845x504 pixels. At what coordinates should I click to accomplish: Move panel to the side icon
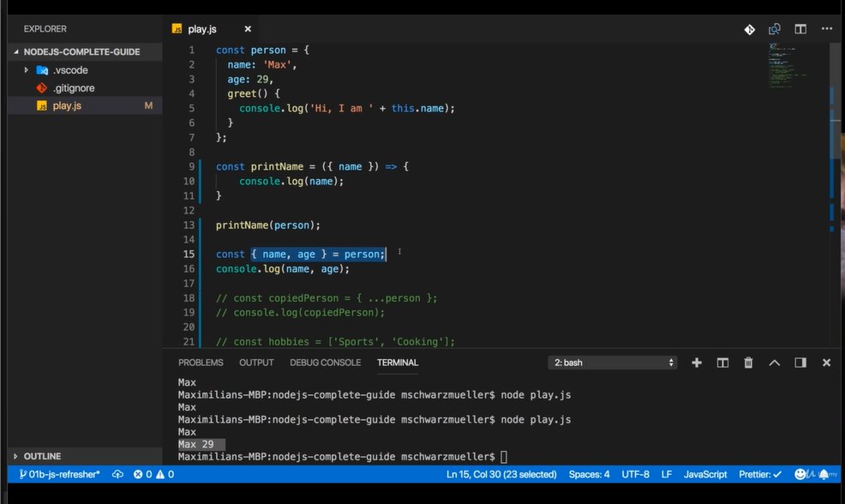(x=800, y=363)
